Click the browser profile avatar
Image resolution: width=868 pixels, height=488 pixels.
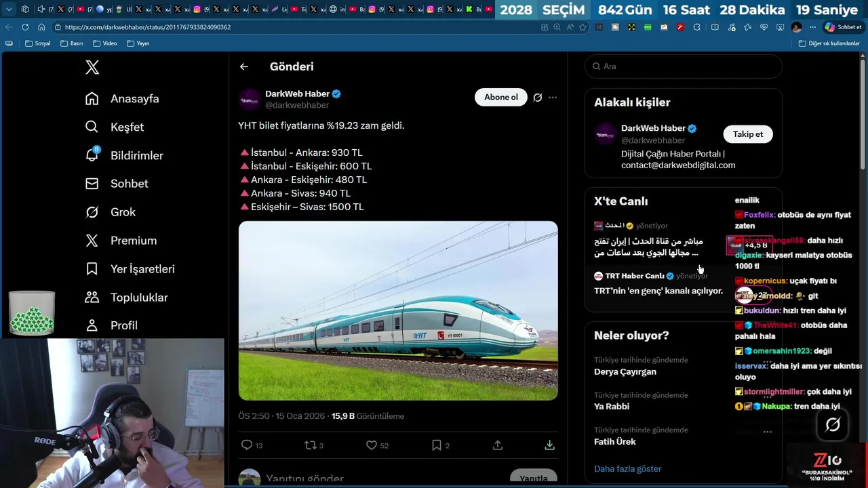pyautogui.click(x=796, y=27)
